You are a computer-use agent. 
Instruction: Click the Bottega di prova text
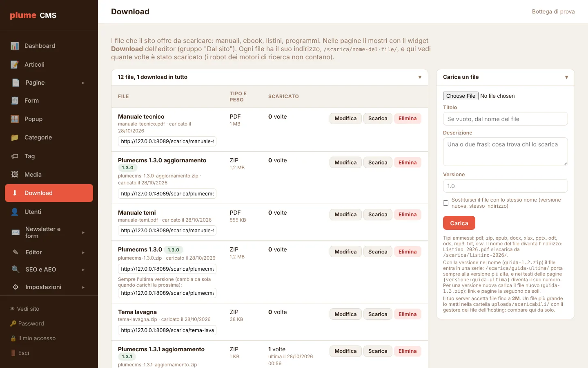[x=553, y=11]
